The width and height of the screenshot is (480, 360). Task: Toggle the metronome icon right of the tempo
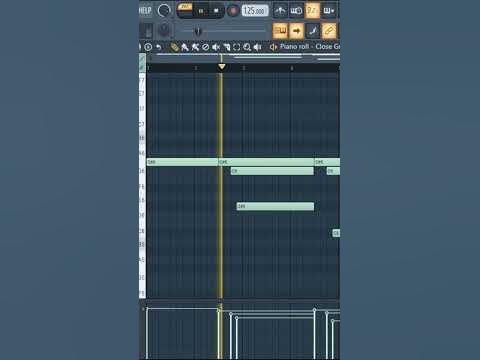coord(280,11)
